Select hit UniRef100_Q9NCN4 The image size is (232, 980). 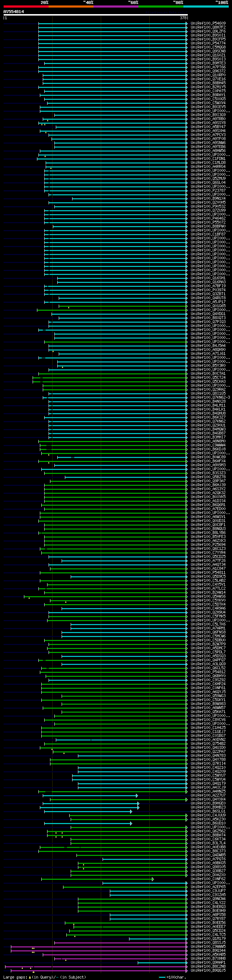pyautogui.click(x=208, y=899)
